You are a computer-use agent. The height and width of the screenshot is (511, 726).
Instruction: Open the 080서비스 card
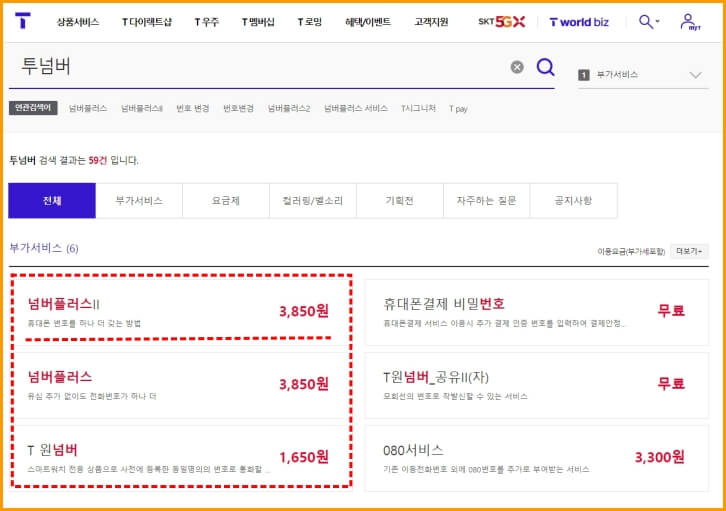pyautogui.click(x=537, y=458)
